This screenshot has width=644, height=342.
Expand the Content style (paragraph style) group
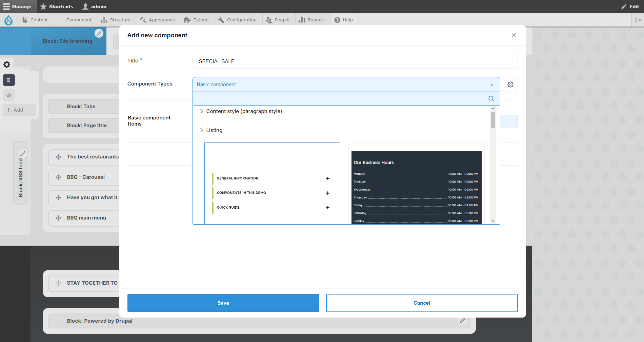(x=201, y=111)
